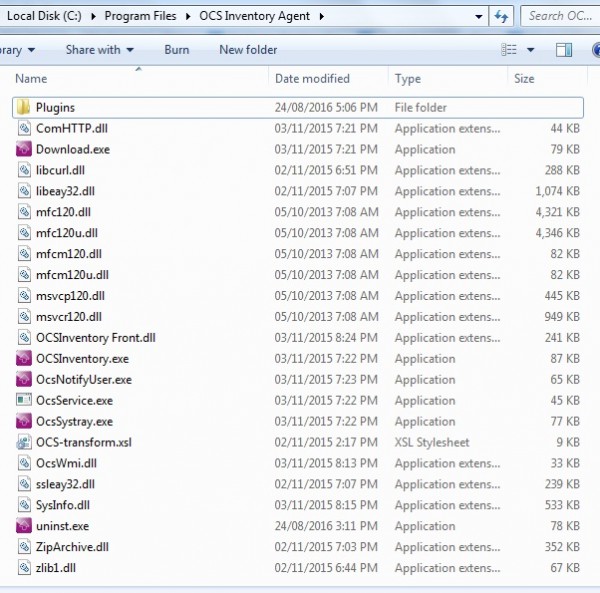The image size is (600, 593).
Task: Click the OcsService.exe application icon
Action: (24, 400)
